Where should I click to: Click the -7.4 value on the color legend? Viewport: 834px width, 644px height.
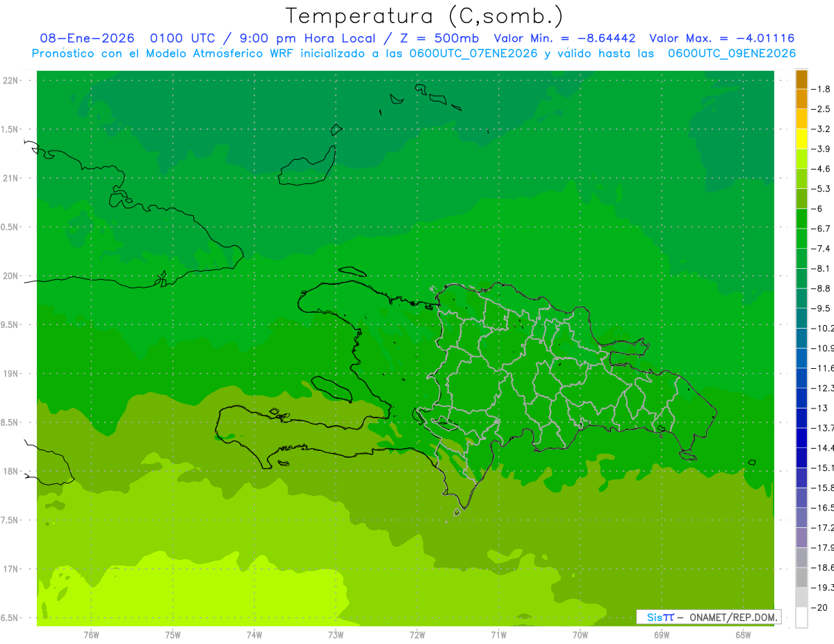coord(821,249)
